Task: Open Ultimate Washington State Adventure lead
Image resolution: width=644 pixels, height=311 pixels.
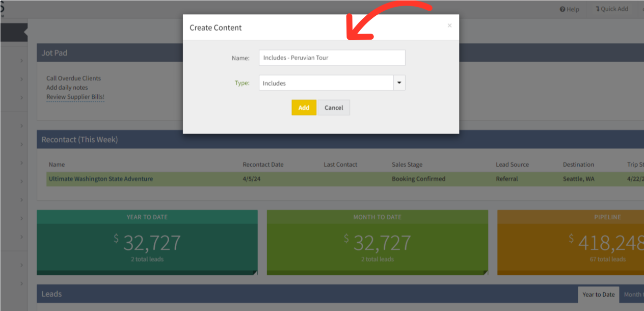Action: pyautogui.click(x=101, y=179)
